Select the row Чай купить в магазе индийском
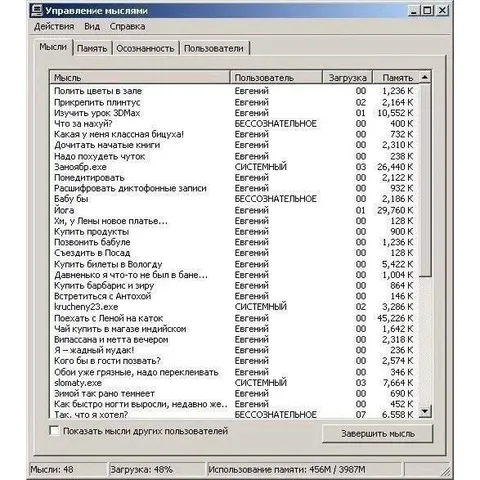The height and width of the screenshot is (480, 480). (233, 329)
